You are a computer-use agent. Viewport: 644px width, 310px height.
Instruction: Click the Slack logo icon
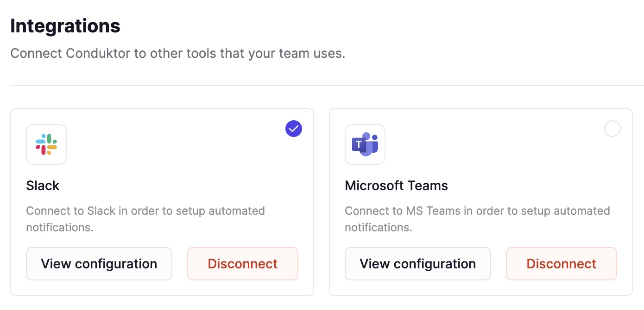point(46,144)
